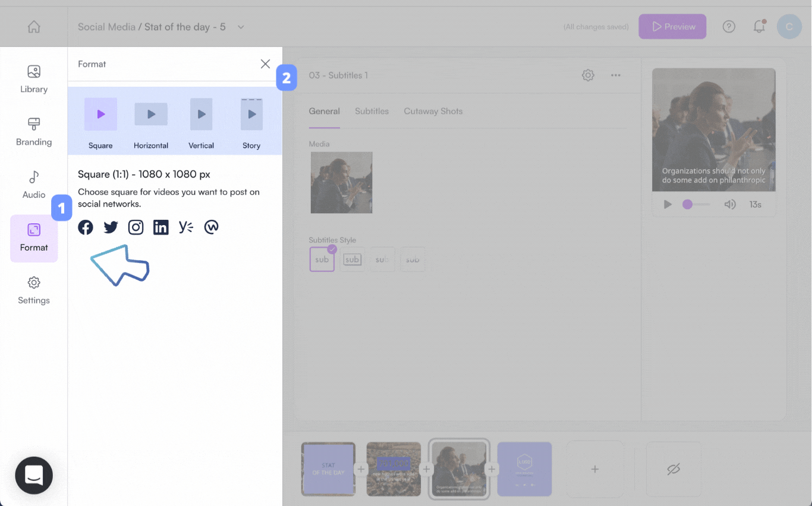The image size is (812, 506).
Task: Open Settings in the left sidebar
Action: point(34,290)
